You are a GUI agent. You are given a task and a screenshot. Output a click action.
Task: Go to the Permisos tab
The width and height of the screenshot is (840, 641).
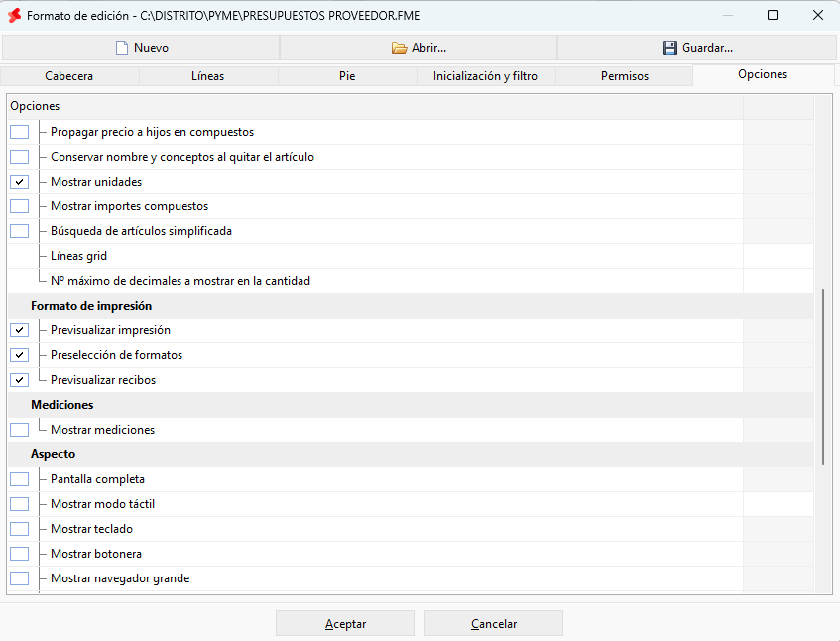(x=624, y=76)
